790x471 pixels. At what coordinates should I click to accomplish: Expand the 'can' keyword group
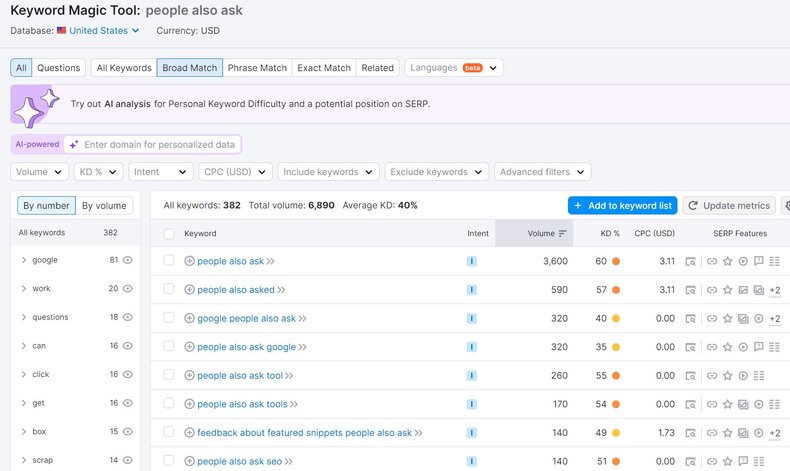[24, 346]
